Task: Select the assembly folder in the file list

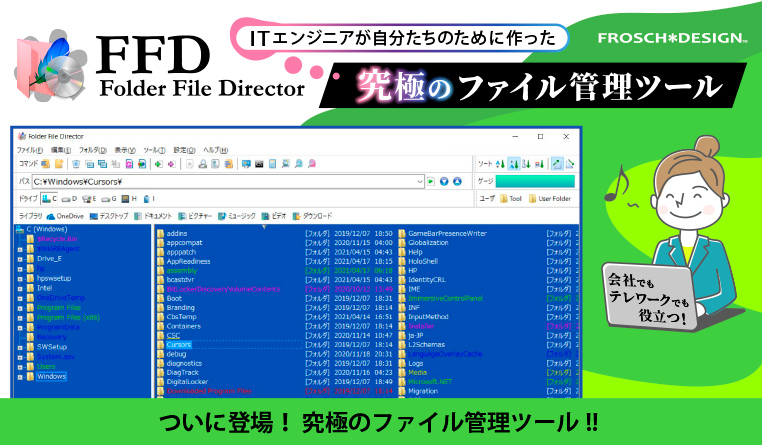Action: click(x=181, y=271)
